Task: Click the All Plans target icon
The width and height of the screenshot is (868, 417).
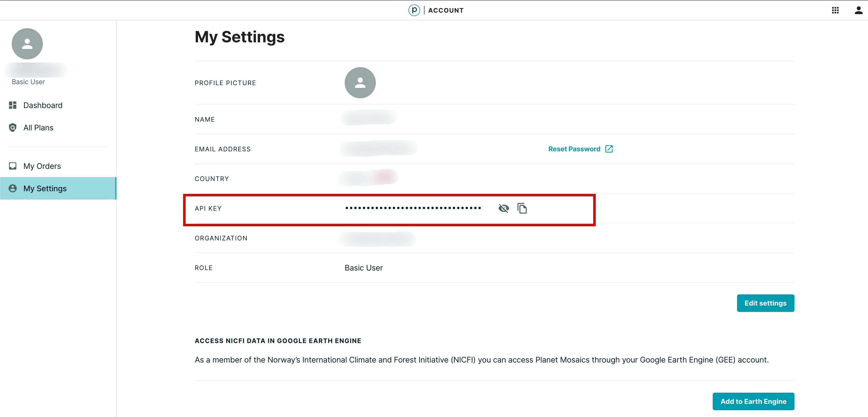Action: [x=12, y=127]
